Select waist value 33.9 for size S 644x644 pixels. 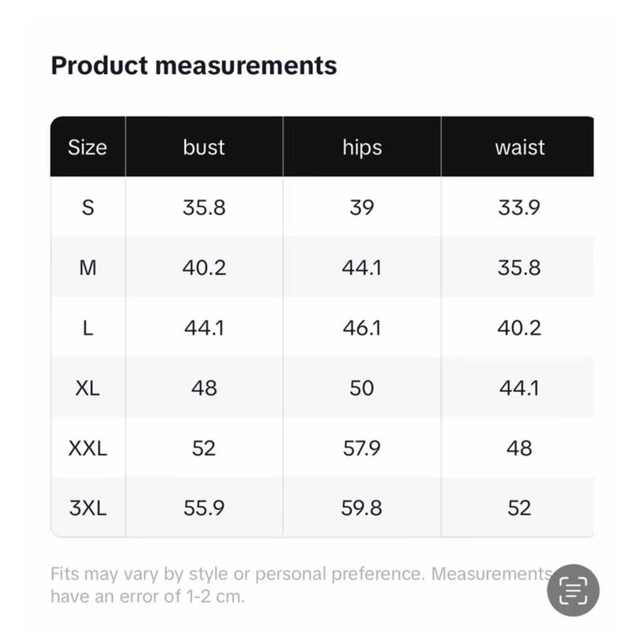[x=519, y=208]
